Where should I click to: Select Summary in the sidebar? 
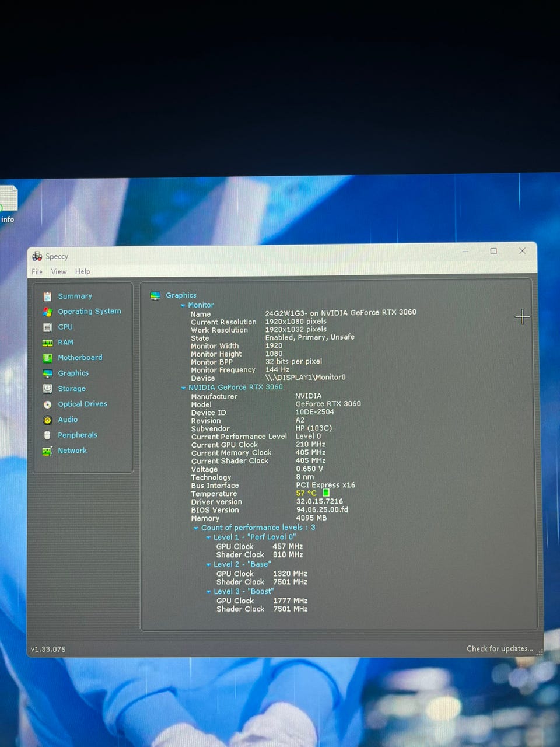[x=75, y=296]
